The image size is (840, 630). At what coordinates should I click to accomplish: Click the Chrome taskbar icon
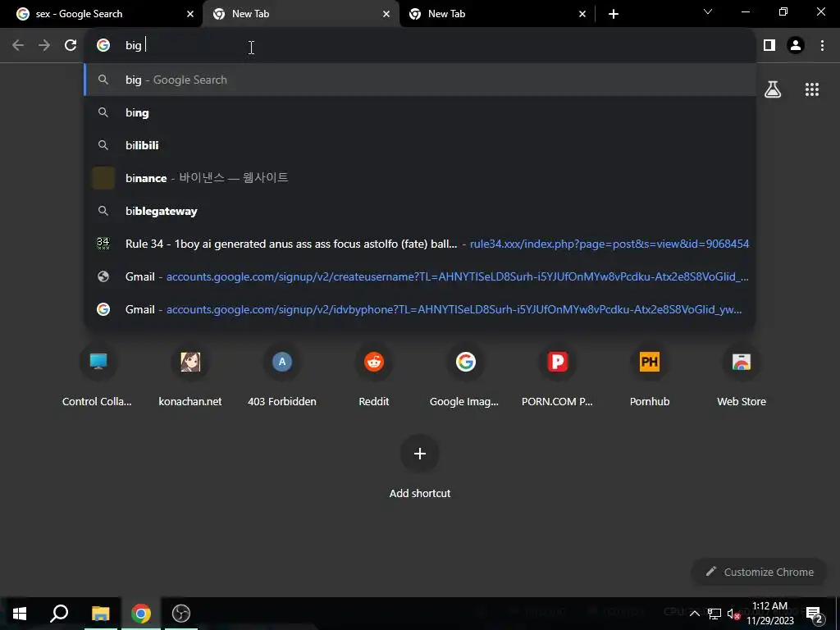[x=141, y=614]
